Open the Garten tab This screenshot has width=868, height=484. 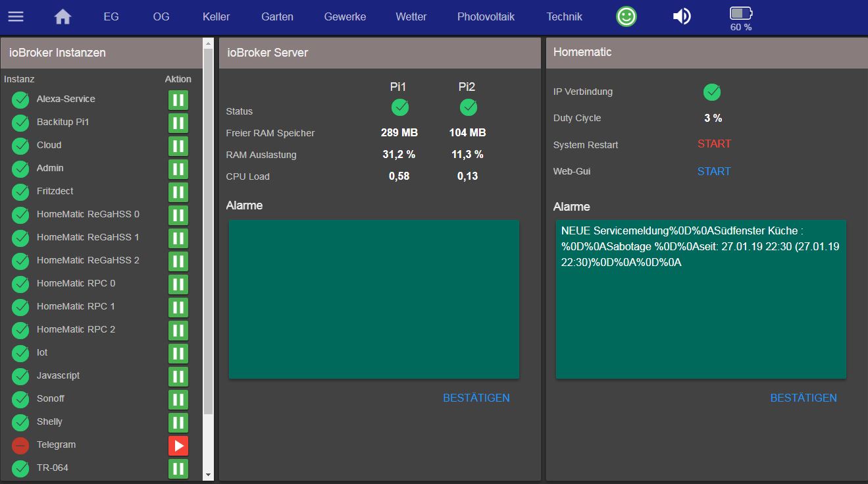click(x=277, y=16)
